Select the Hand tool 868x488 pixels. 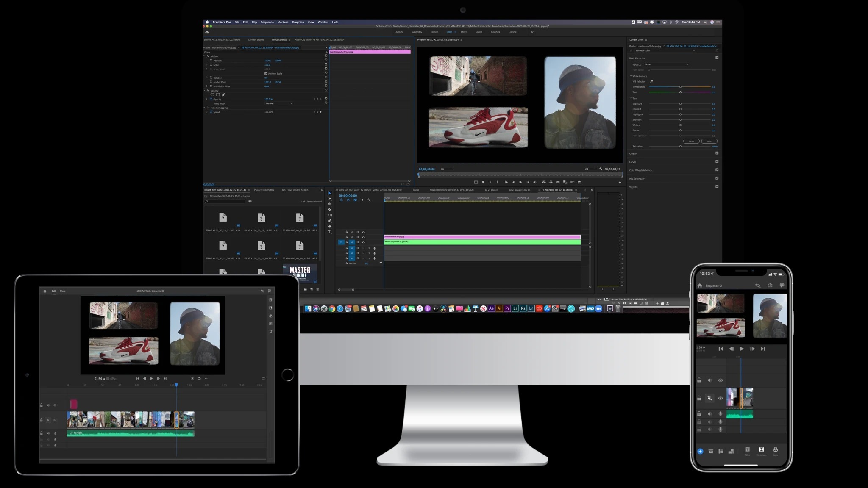330,226
